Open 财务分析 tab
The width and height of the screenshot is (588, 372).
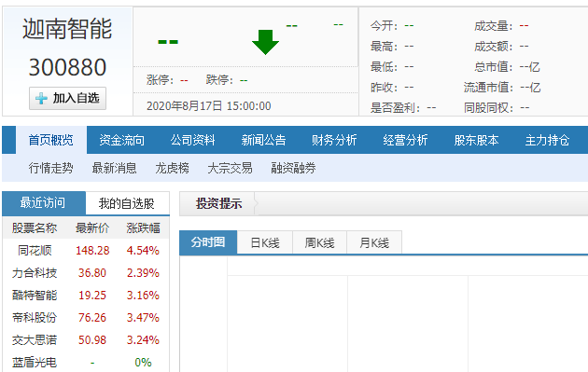tap(334, 140)
